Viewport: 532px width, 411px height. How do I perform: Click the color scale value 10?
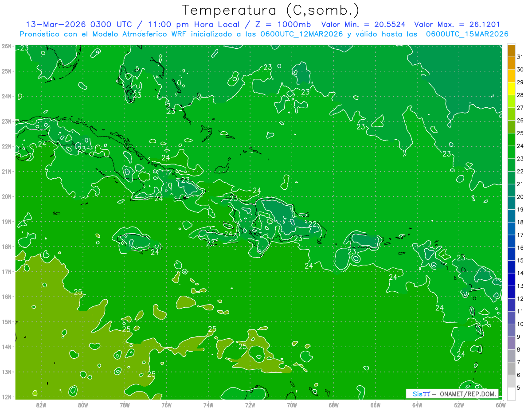point(520,324)
